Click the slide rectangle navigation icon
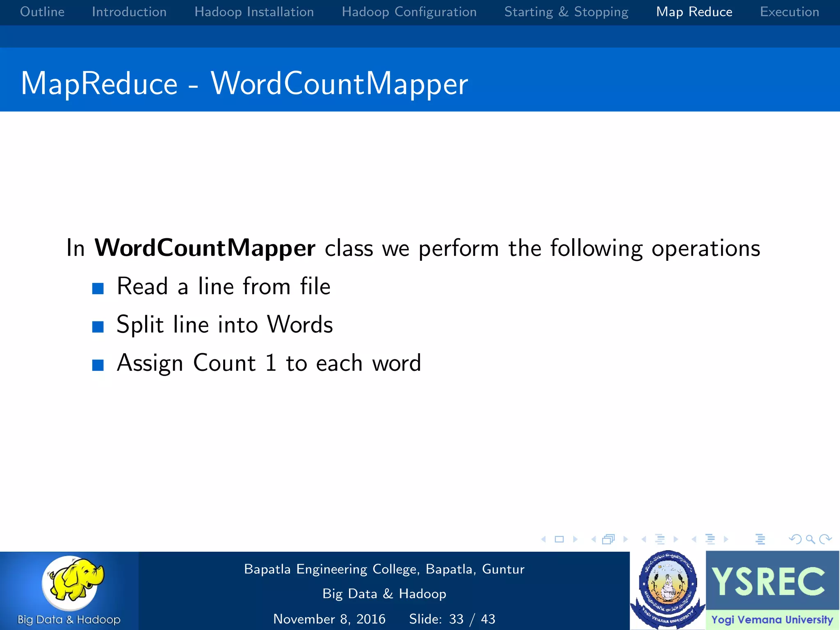 coord(559,539)
